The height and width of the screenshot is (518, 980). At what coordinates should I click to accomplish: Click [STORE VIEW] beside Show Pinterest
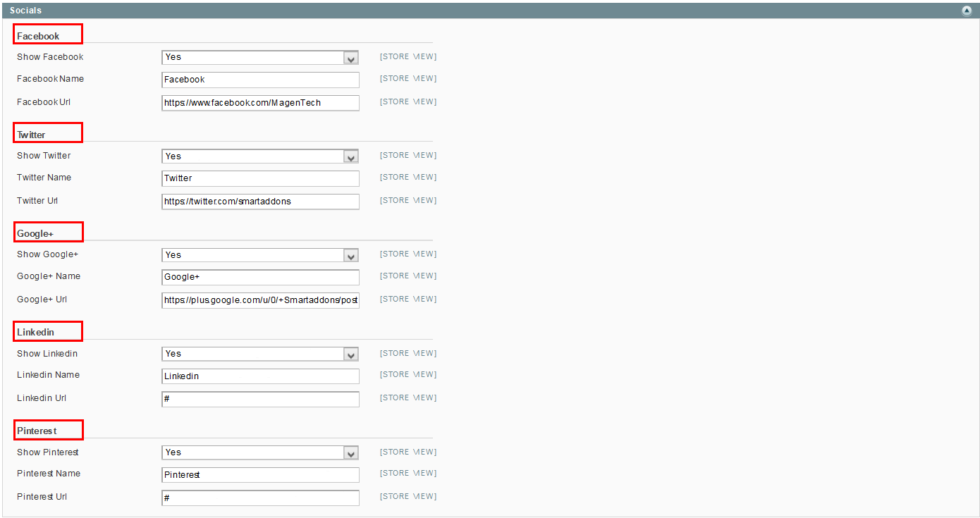(408, 452)
